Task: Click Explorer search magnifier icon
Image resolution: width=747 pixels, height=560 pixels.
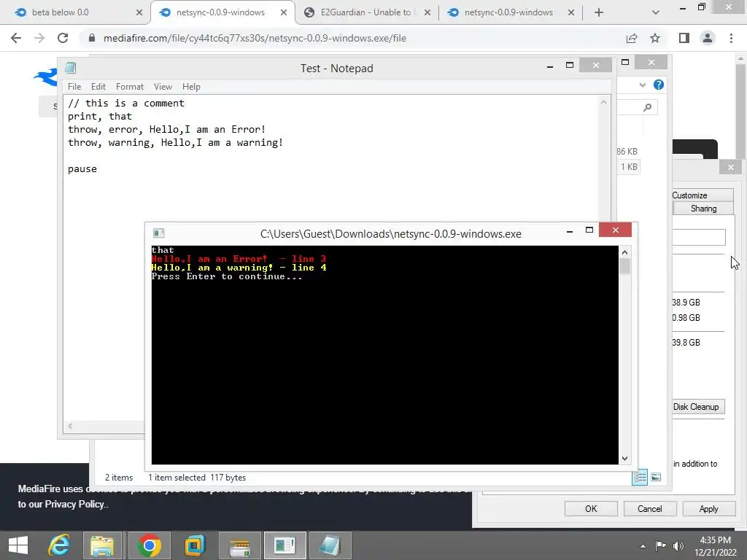Action: tap(647, 107)
